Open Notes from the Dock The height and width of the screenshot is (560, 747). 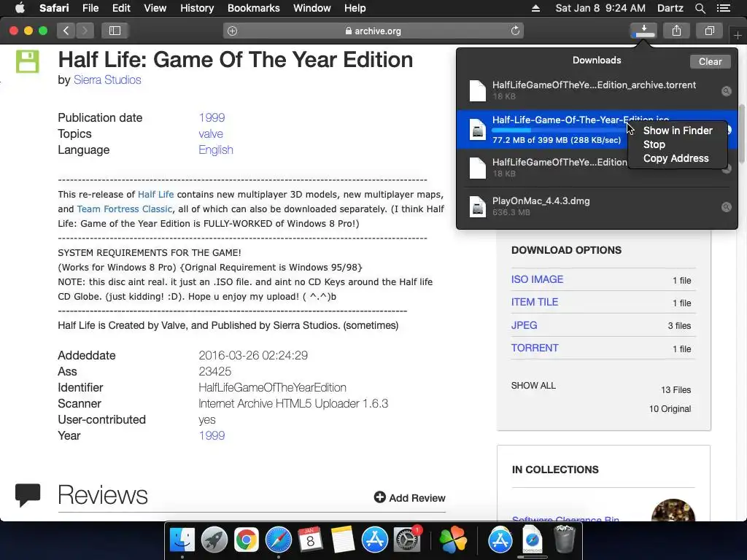click(343, 540)
